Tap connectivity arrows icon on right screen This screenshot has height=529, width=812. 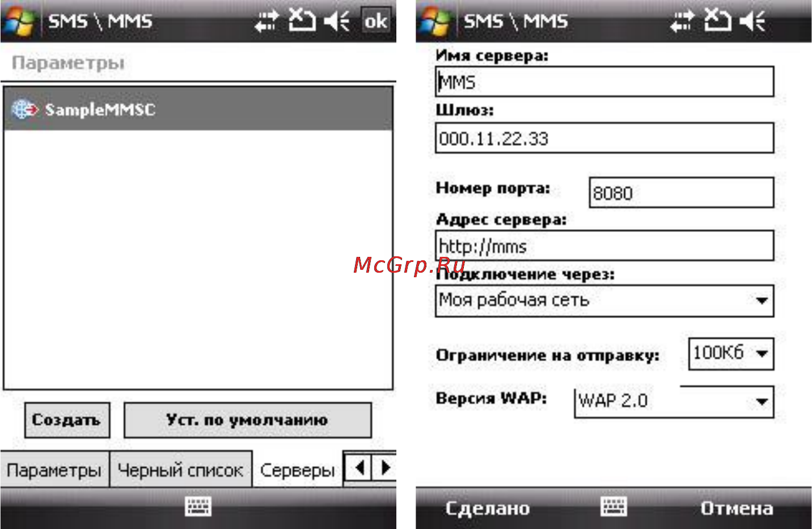(x=682, y=22)
